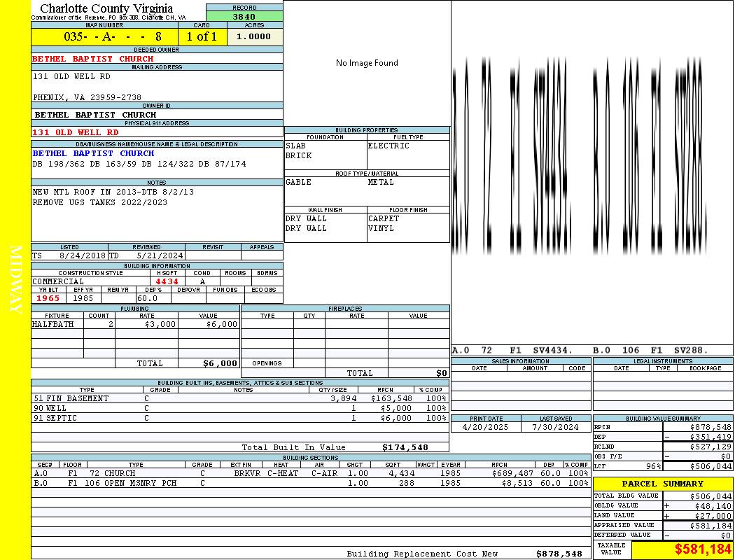
Task: Click the print date 4/20/2025
Action: [x=486, y=426]
